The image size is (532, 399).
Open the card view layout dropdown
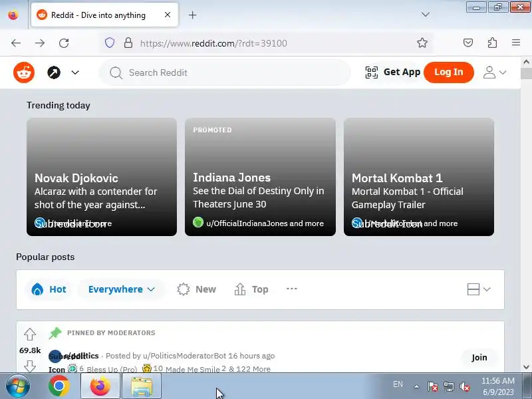tap(478, 289)
